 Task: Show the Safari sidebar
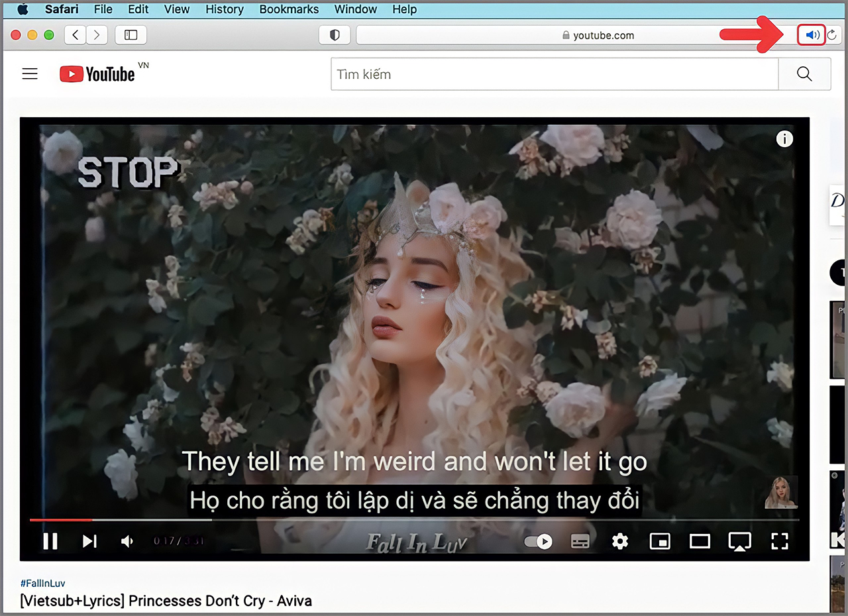[x=131, y=35]
